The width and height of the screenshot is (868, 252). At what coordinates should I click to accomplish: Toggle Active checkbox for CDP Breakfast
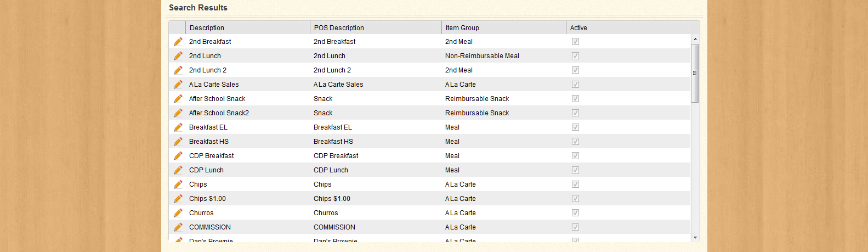click(575, 156)
